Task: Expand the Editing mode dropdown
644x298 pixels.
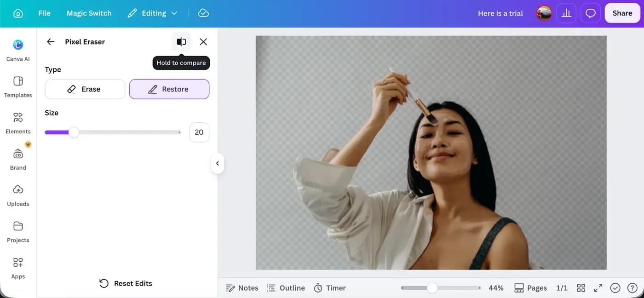Action: [x=152, y=13]
